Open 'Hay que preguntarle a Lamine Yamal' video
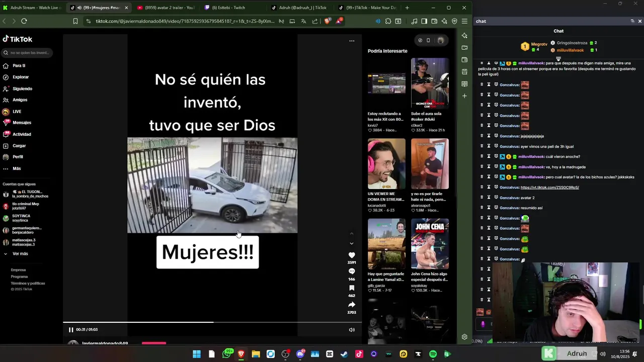644x362 pixels. coord(386,244)
